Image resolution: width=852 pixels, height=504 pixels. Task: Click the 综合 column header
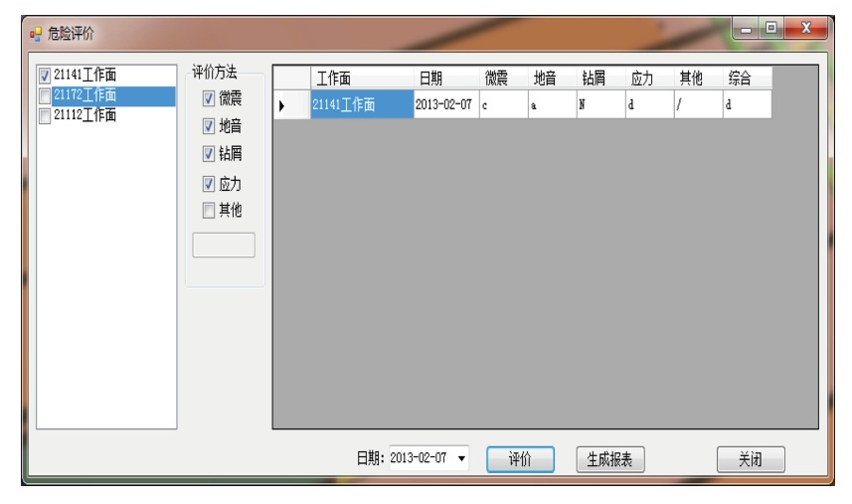tap(746, 79)
